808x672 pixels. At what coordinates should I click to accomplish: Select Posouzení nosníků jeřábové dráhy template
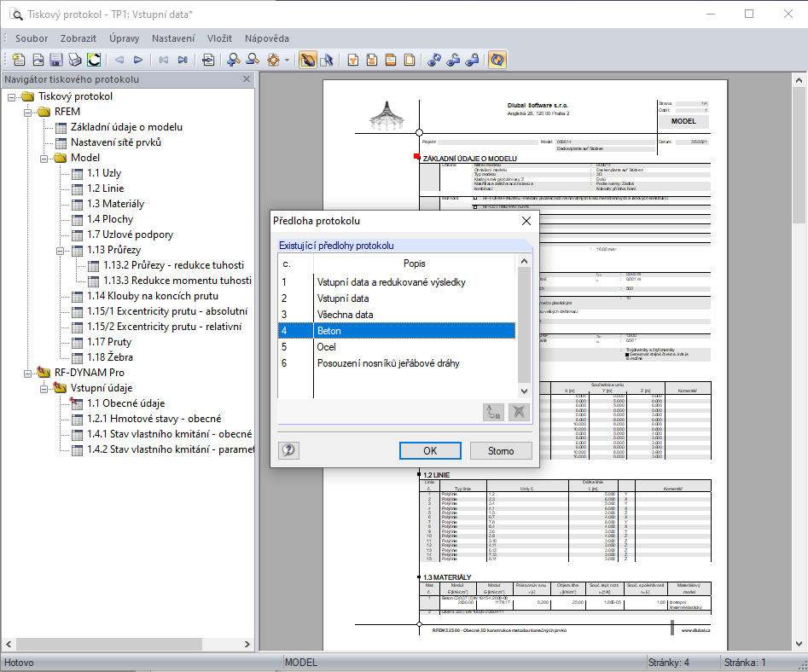coord(396,363)
